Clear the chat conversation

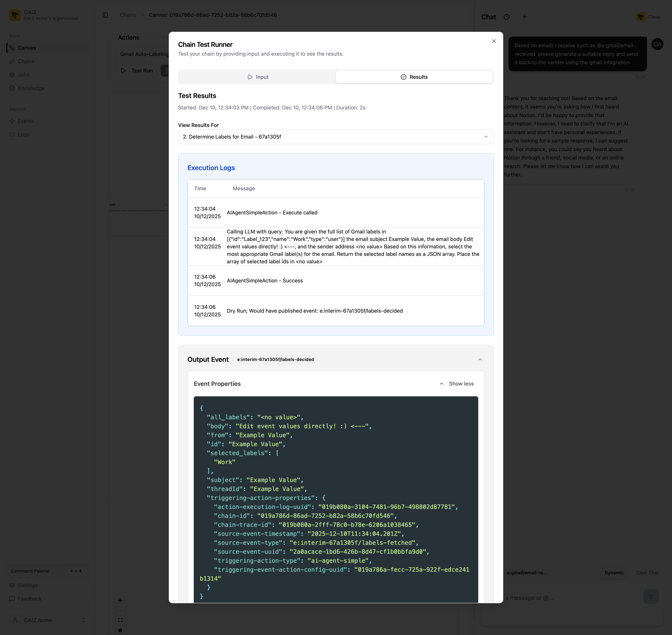pyautogui.click(x=647, y=573)
